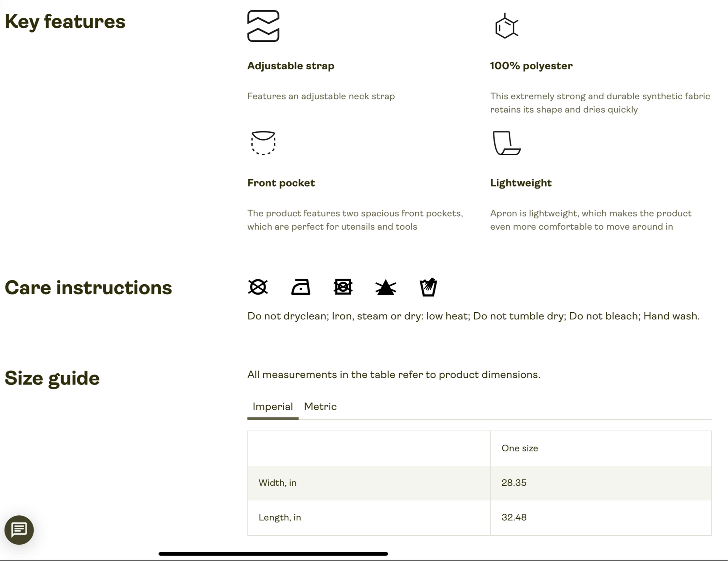This screenshot has width=728, height=561.
Task: Click the Width, in row label
Action: 278,483
